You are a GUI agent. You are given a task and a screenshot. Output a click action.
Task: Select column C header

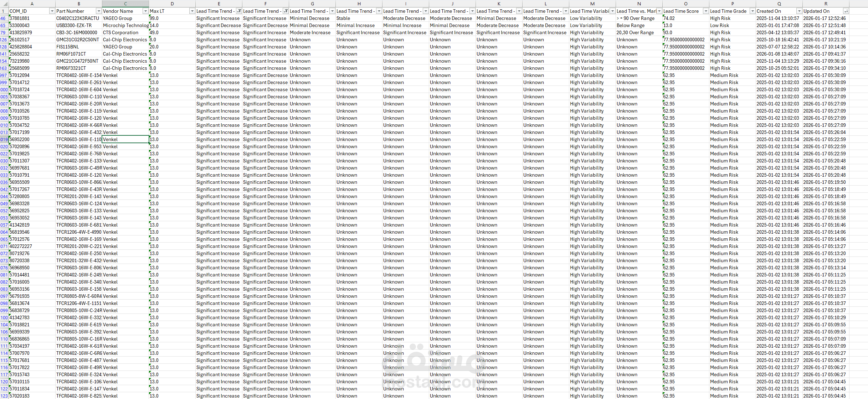(125, 4)
